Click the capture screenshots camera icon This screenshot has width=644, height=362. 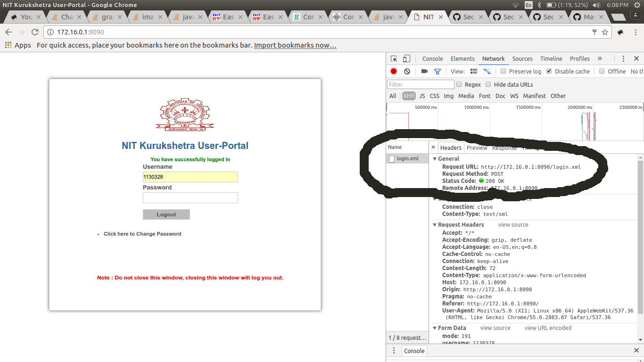(424, 71)
